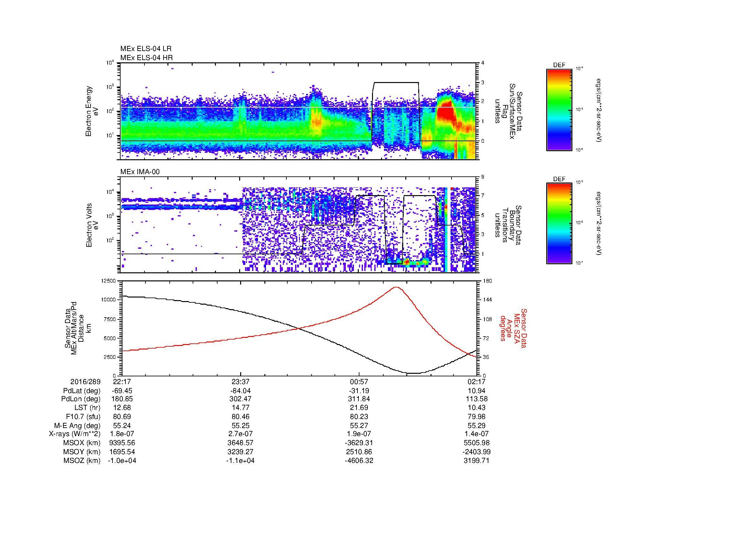The height and width of the screenshot is (534, 756).
Task: Click the 10000 altitude axis tick
Action: coord(109,300)
